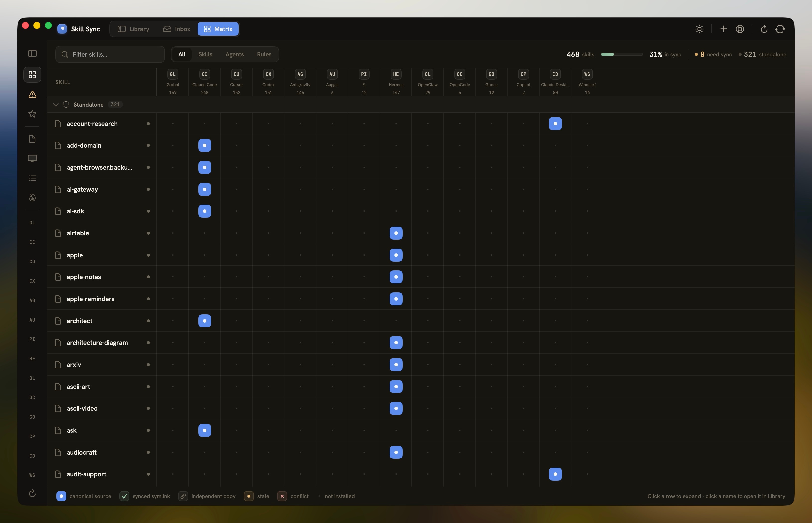812x523 pixels.
Task: Toggle audit-support canonical source in Claude Desktop
Action: (555, 474)
